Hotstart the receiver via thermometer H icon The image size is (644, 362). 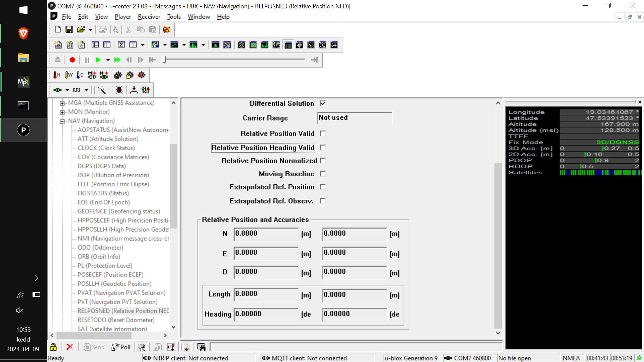point(56,75)
